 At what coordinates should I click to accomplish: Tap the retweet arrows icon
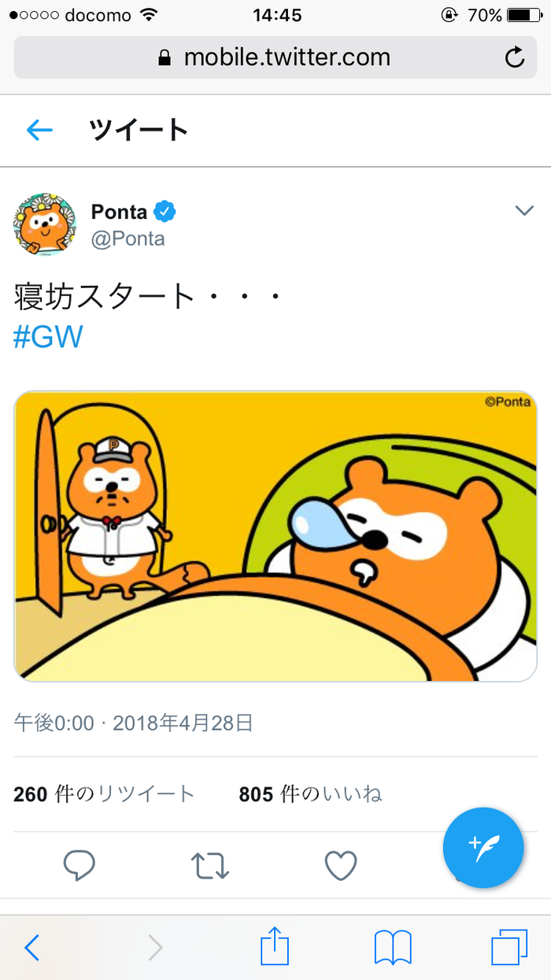210,866
